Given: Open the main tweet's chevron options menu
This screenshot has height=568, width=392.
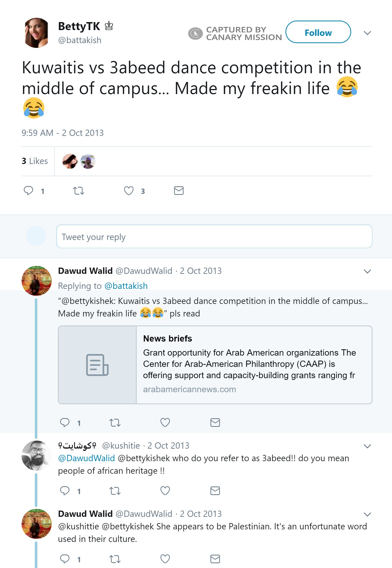Looking at the screenshot, I should pos(367,33).
